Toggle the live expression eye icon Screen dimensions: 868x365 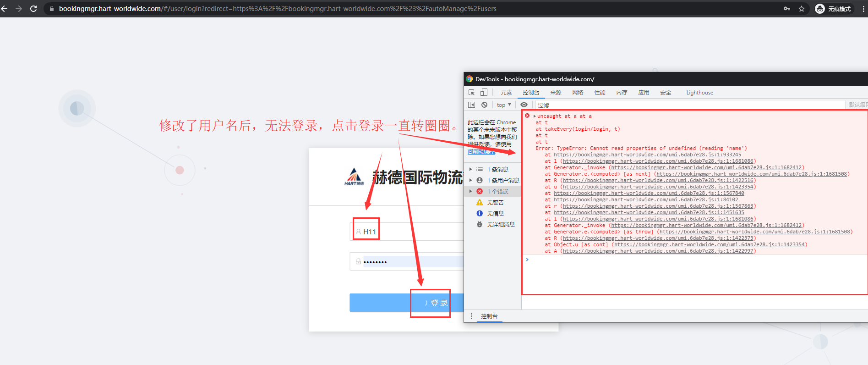click(x=524, y=105)
